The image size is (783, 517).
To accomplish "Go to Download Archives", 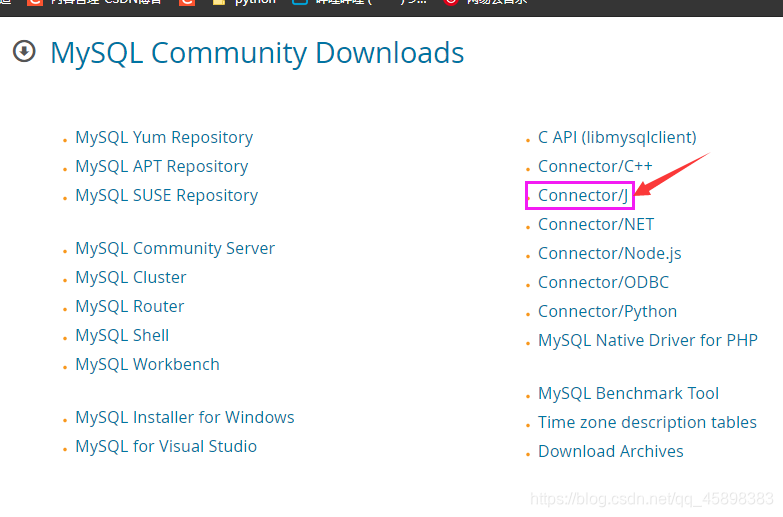I will [x=610, y=451].
